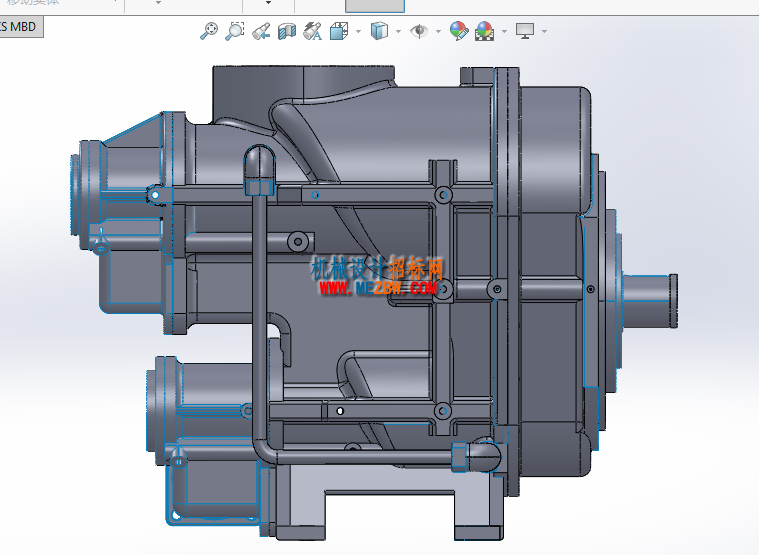
Task: Expand the View Orientation dropdown arrow
Action: tap(358, 31)
